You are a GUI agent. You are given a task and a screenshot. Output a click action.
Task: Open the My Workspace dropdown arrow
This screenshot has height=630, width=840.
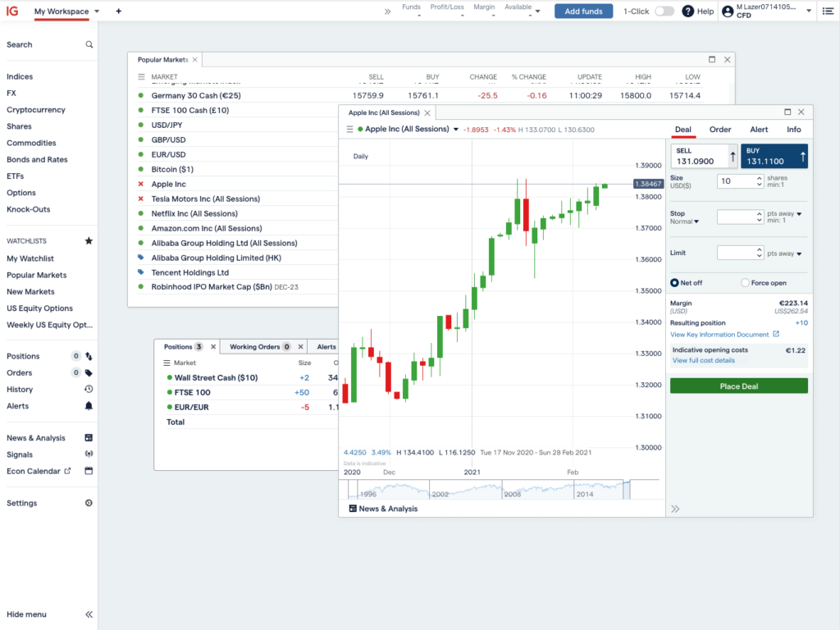pyautogui.click(x=97, y=11)
